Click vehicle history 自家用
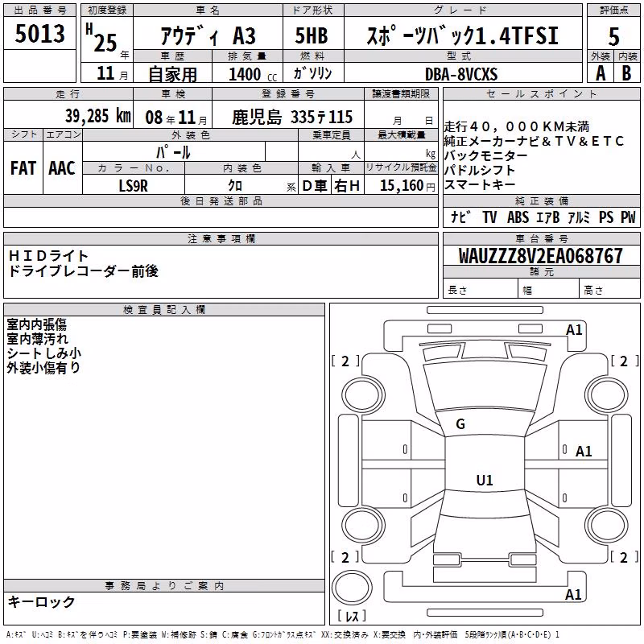Image resolution: width=644 pixels, height=644 pixels. [x=172, y=74]
